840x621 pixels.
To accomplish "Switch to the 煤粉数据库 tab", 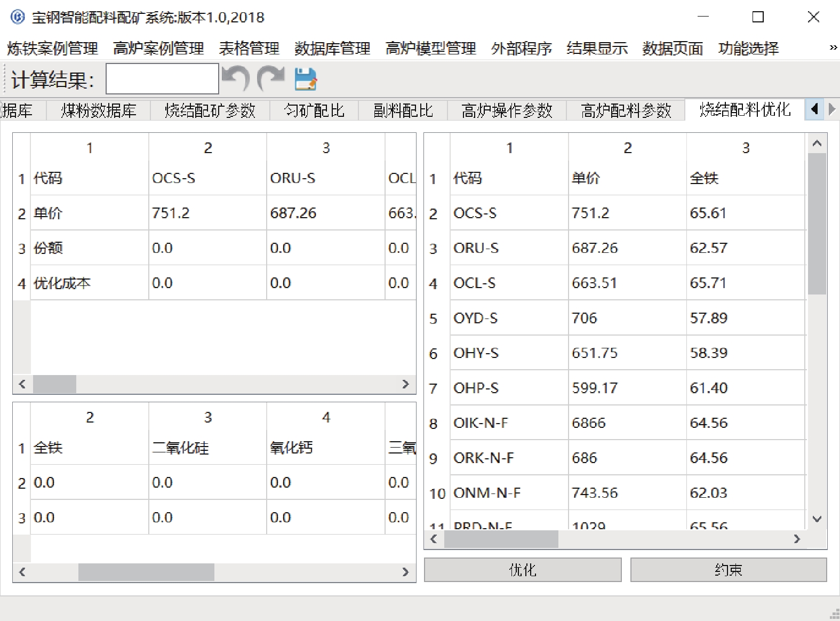I will point(99,110).
